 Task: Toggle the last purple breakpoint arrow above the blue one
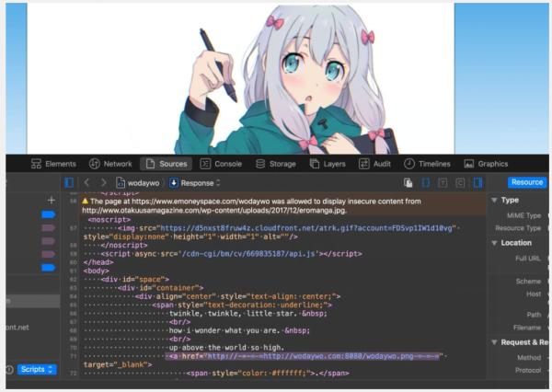(48, 254)
